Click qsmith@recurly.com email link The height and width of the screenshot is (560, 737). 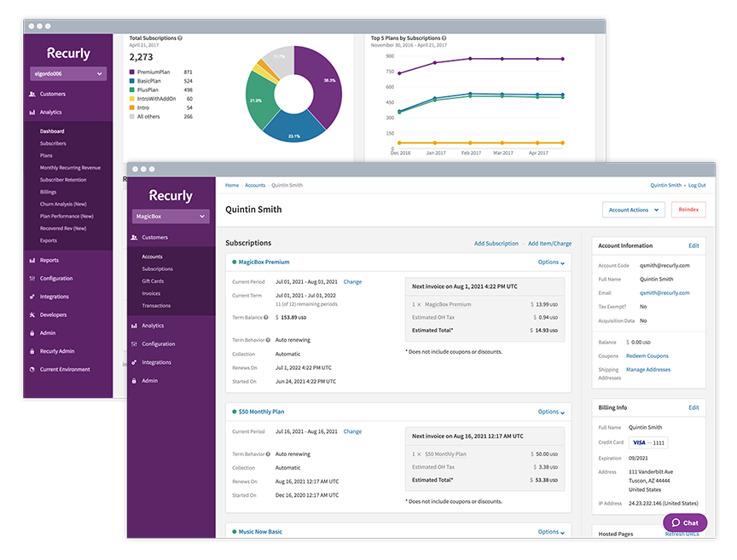pos(664,293)
